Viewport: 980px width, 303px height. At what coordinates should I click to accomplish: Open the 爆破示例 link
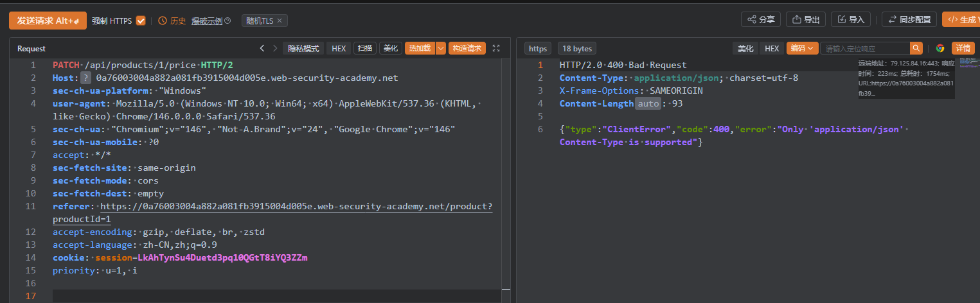(x=206, y=21)
